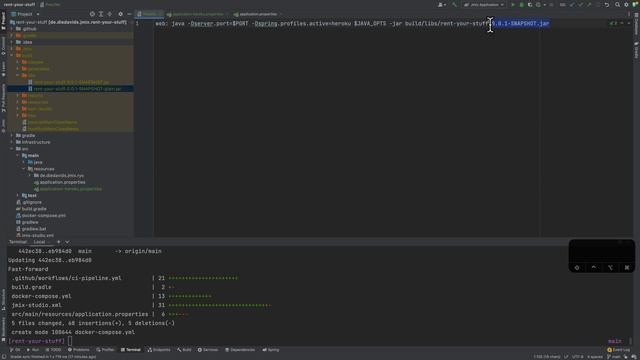Expand the test folder under src
The width and height of the screenshot is (640, 360).
click(x=18, y=196)
